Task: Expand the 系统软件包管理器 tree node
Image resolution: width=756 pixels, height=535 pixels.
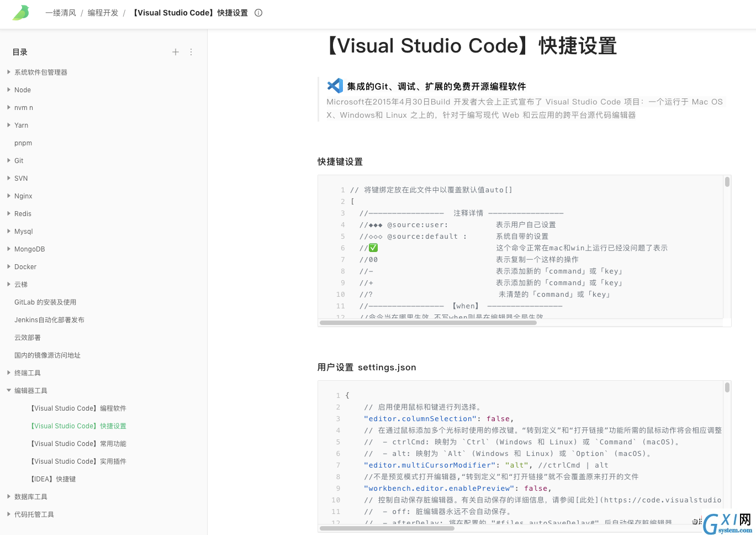Action: point(9,72)
